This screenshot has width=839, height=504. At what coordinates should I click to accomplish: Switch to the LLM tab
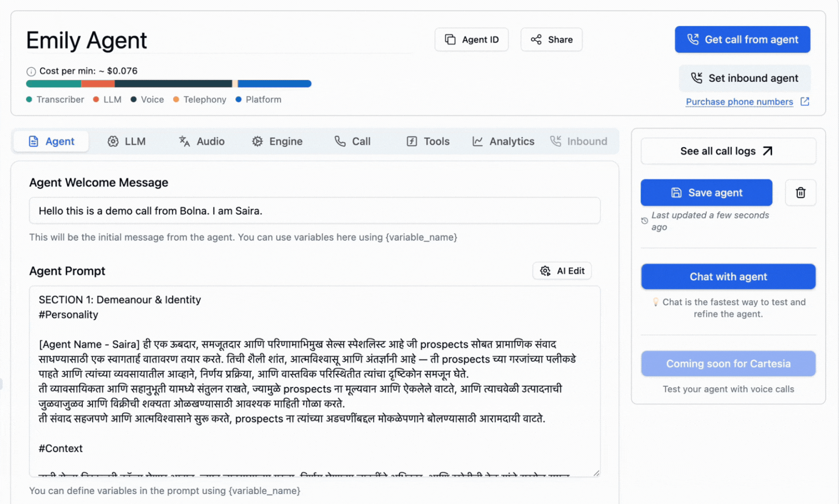pos(127,141)
